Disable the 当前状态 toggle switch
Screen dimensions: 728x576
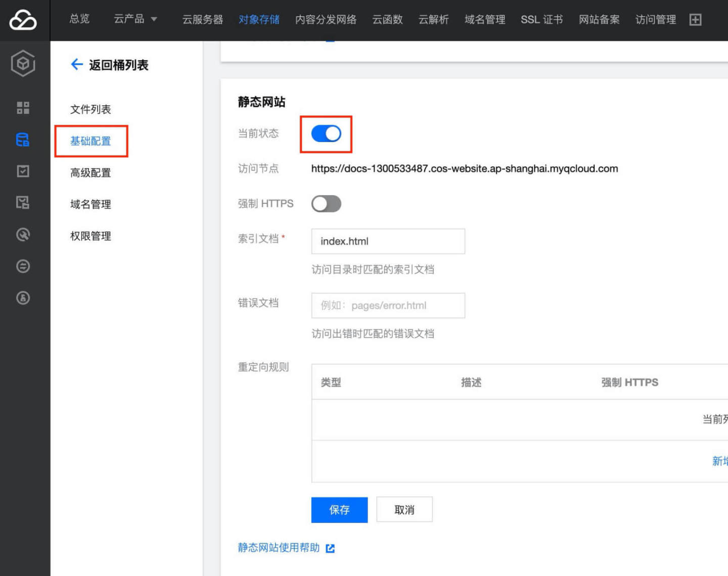(x=326, y=134)
